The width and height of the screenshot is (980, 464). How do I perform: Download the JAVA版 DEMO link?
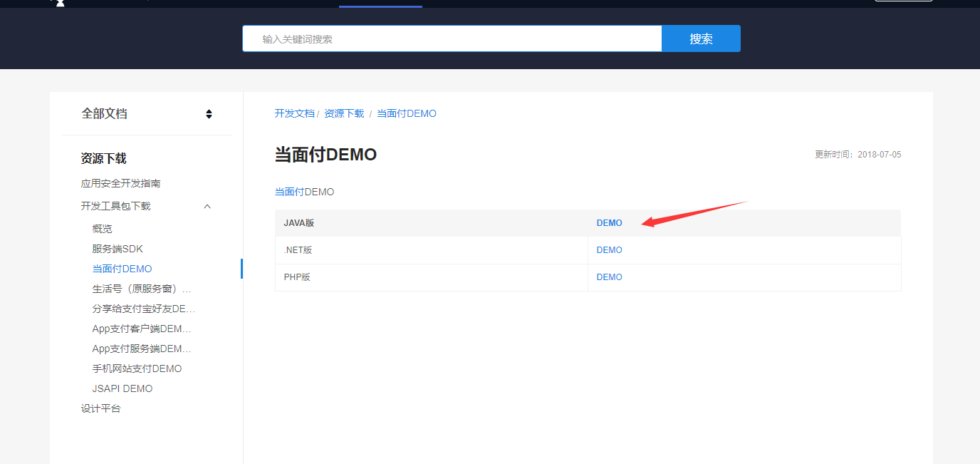click(x=609, y=223)
